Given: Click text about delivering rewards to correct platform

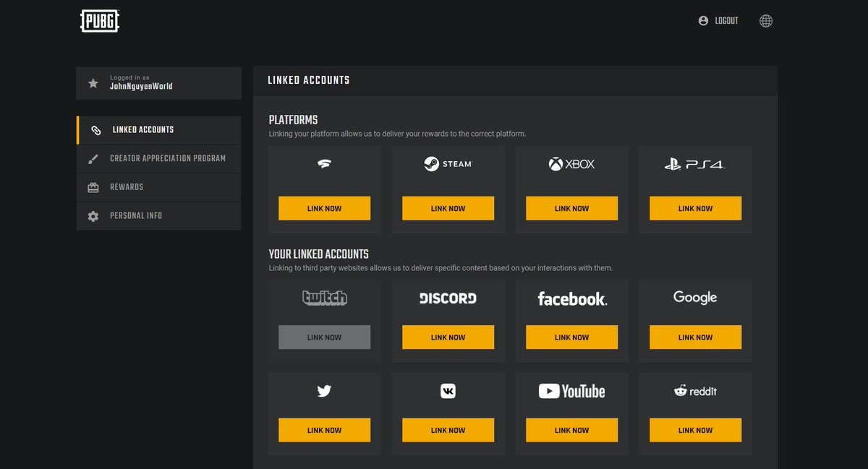Looking at the screenshot, I should point(397,134).
